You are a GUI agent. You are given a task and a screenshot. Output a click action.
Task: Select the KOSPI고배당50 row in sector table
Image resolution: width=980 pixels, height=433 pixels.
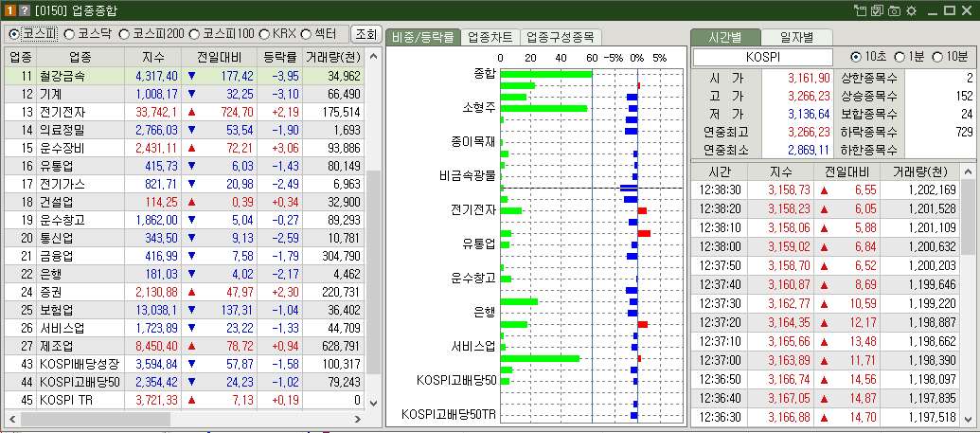pos(185,383)
